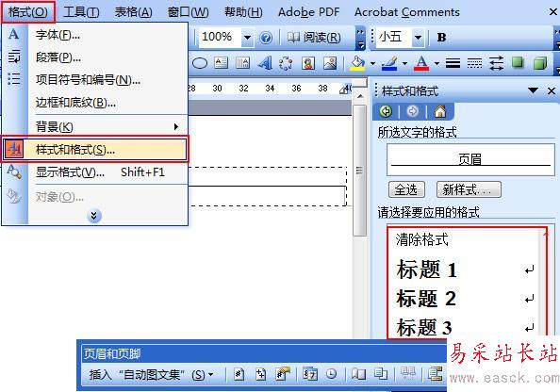Open font color dropdown arrow
Image resolution: width=560 pixels, height=392 pixels.
(x=436, y=63)
